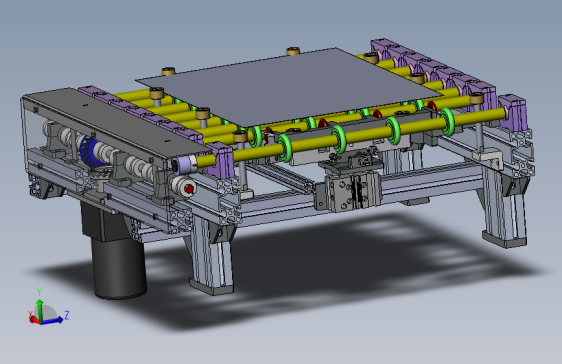The image size is (562, 364).
Task: Select the flat gray plate on the rollers
Action: [x=289, y=86]
